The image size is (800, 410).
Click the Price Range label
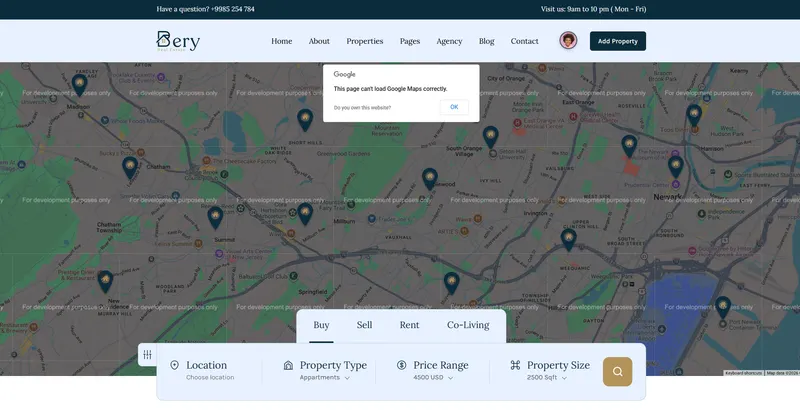tap(441, 365)
